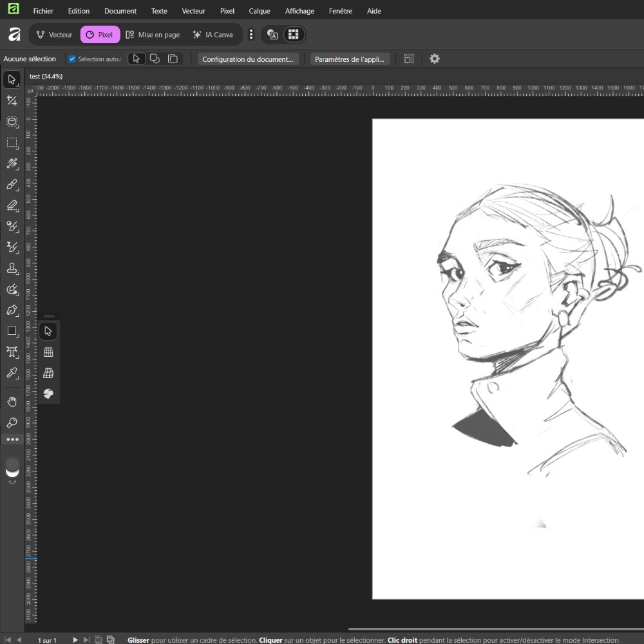Toggle the Sélection auto. checkbox

[71, 59]
